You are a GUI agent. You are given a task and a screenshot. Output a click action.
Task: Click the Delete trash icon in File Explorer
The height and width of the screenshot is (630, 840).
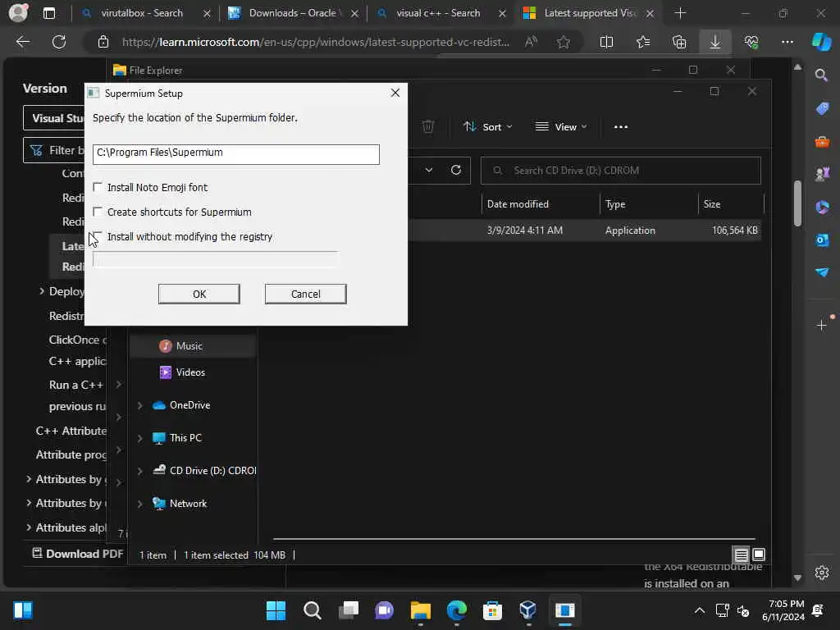(427, 127)
